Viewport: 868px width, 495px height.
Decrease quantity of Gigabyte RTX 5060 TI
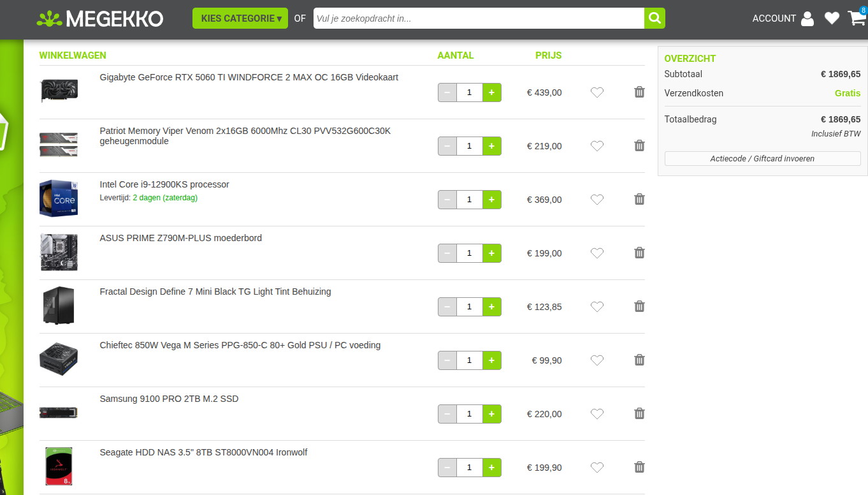[x=447, y=92]
